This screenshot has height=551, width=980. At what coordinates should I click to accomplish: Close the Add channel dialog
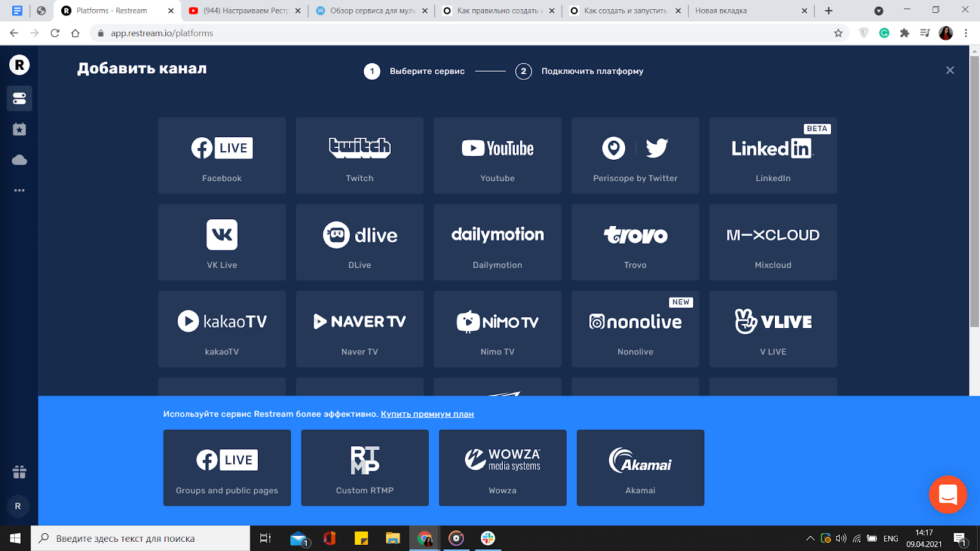pyautogui.click(x=950, y=70)
